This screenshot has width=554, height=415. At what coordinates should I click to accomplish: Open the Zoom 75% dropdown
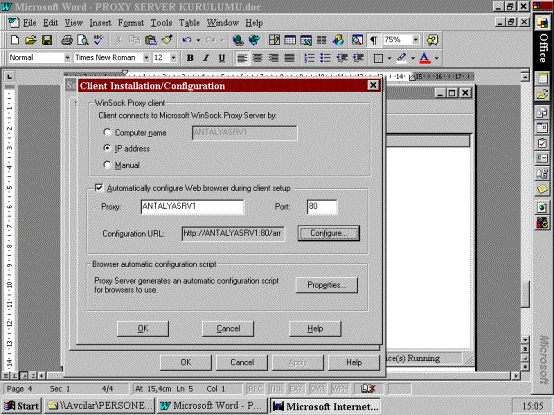pyautogui.click(x=416, y=40)
